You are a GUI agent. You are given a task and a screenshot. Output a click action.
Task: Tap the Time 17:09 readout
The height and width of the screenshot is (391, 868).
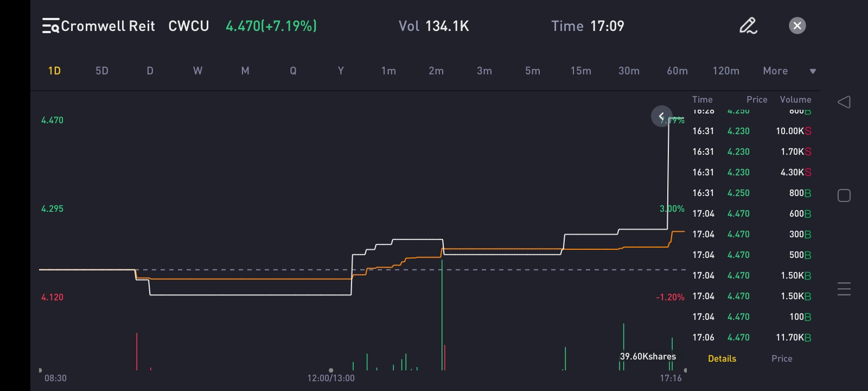point(588,26)
